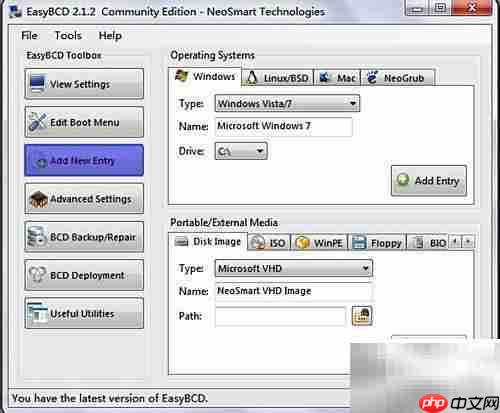Open the View Settings section
The height and width of the screenshot is (413, 500).
(84, 84)
